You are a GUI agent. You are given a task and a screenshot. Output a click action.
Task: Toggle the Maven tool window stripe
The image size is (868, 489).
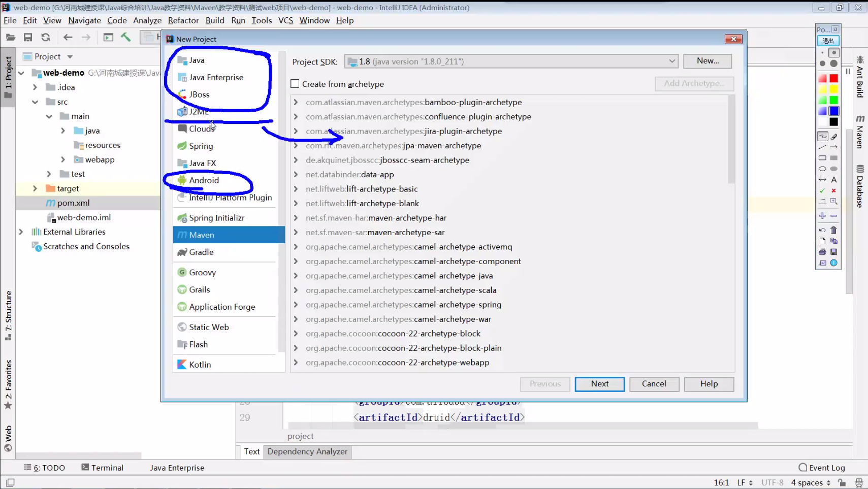(x=860, y=132)
